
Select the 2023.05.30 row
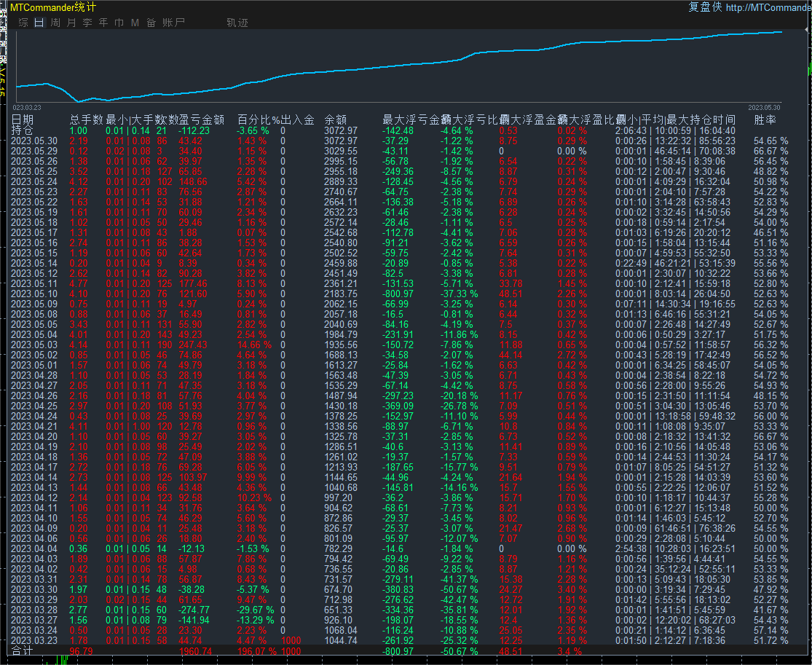[x=33, y=141]
